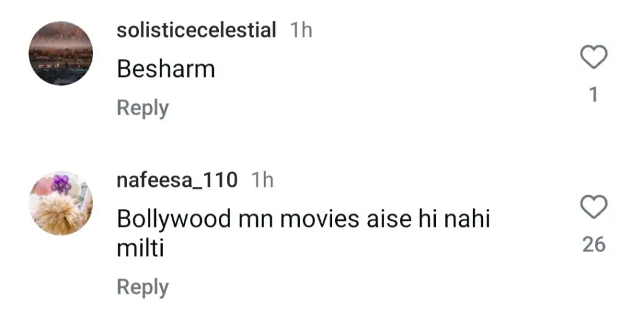Image resolution: width=644 pixels, height=313 pixels.
Task: Click the word "milti" in second comment
Action: (140, 248)
